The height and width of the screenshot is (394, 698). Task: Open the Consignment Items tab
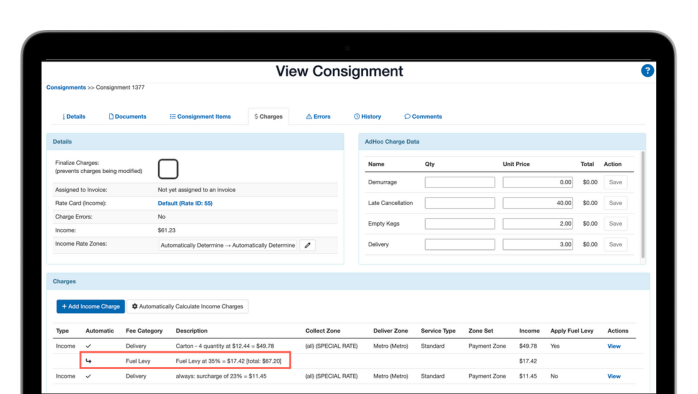(x=200, y=117)
